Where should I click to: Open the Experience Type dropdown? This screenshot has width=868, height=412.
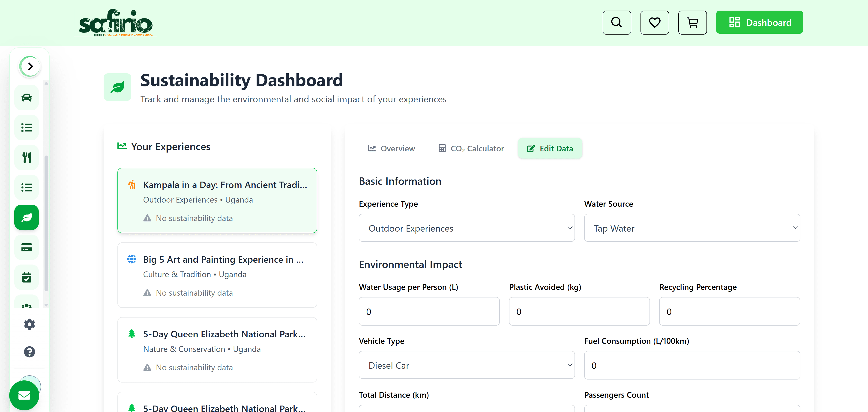pyautogui.click(x=466, y=228)
